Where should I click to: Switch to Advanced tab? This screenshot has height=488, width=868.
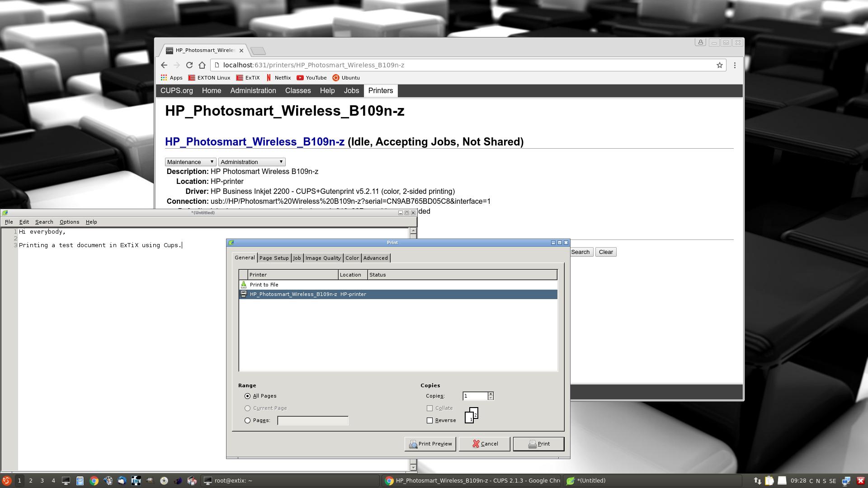click(x=376, y=258)
